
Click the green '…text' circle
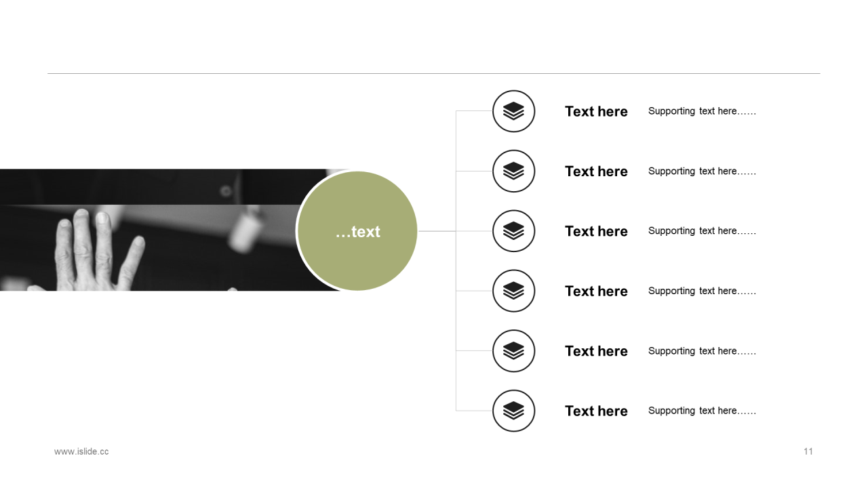[357, 231]
